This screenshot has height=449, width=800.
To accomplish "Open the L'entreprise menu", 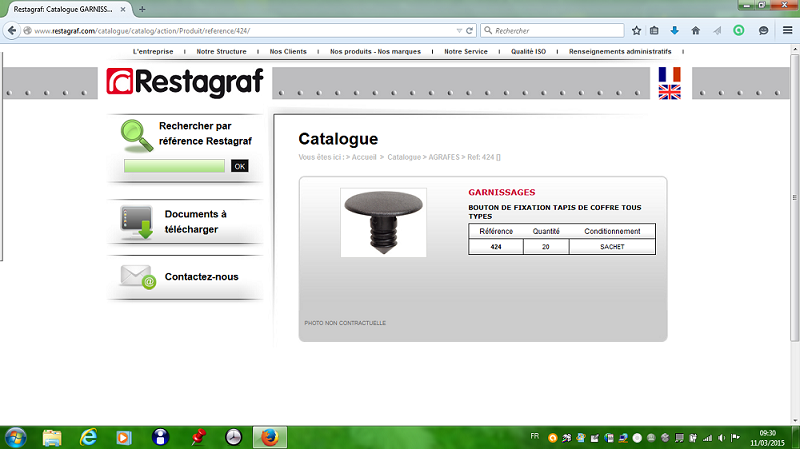I will point(153,51).
